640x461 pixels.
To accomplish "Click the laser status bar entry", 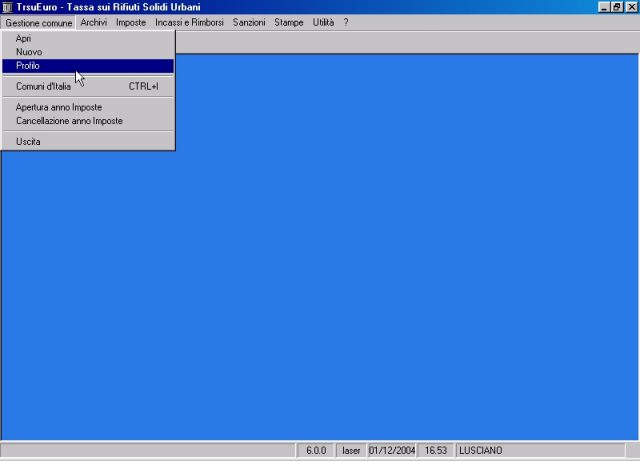I will coord(351,450).
